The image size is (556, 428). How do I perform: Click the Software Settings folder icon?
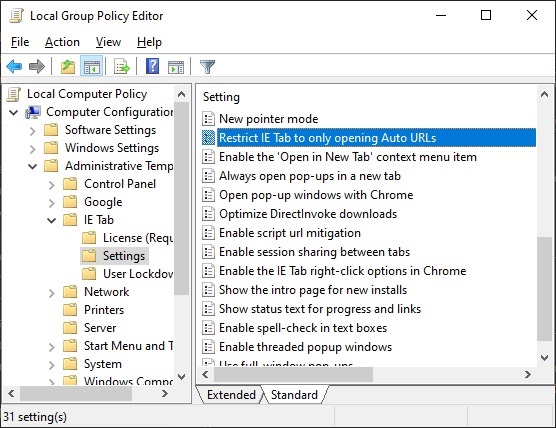[x=51, y=130]
